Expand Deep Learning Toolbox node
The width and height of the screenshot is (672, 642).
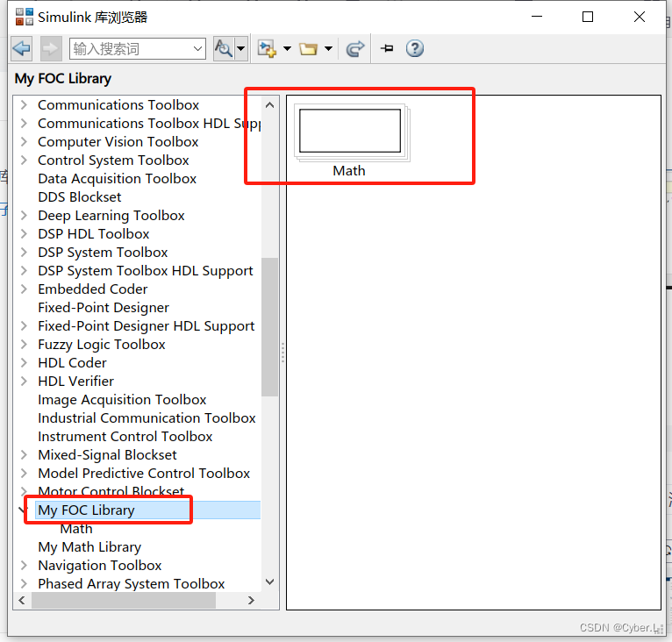[24, 215]
